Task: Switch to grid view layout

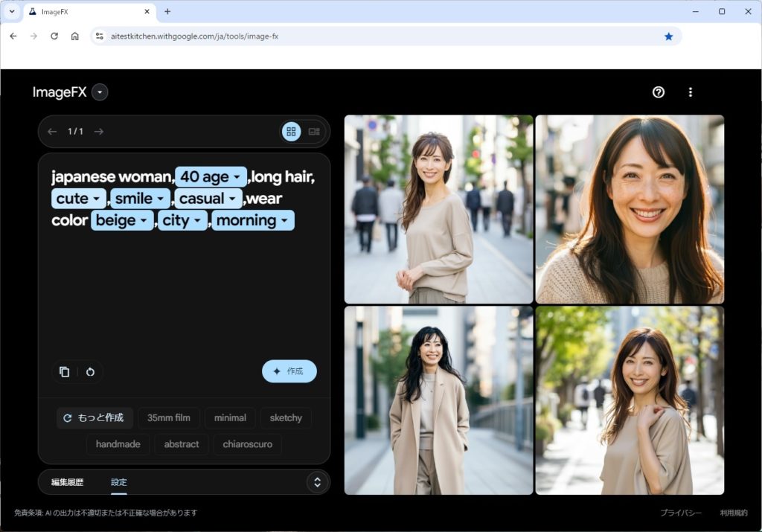Action: tap(291, 132)
